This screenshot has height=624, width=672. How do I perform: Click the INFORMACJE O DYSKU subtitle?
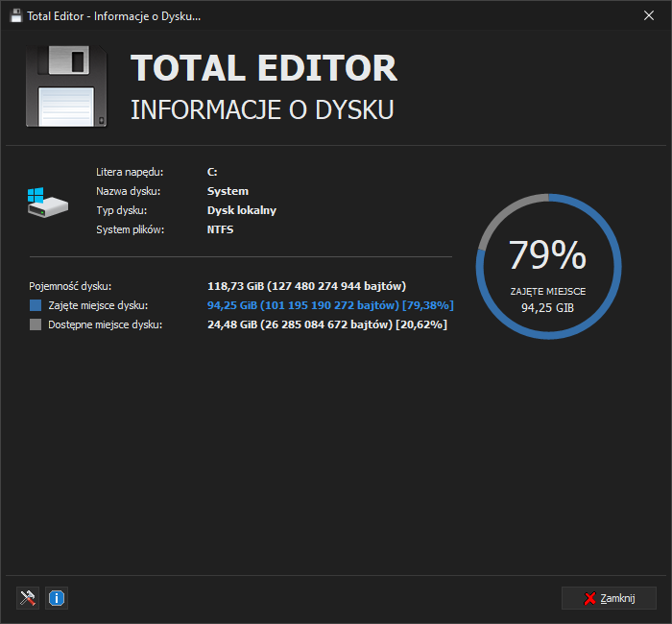point(262,109)
